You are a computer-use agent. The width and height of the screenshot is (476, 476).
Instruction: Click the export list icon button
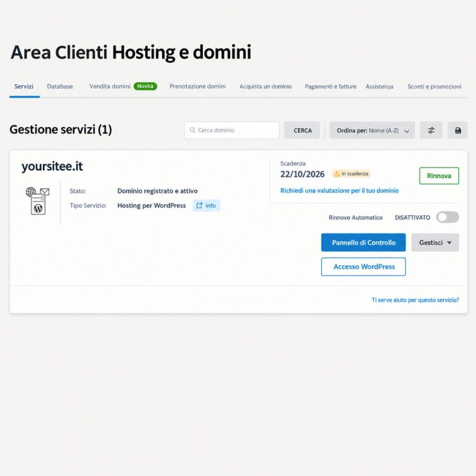click(x=457, y=130)
